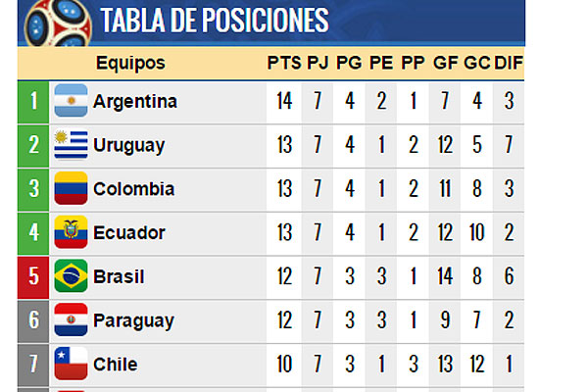Click the PTS column header
588x392 pixels.
pyautogui.click(x=283, y=64)
